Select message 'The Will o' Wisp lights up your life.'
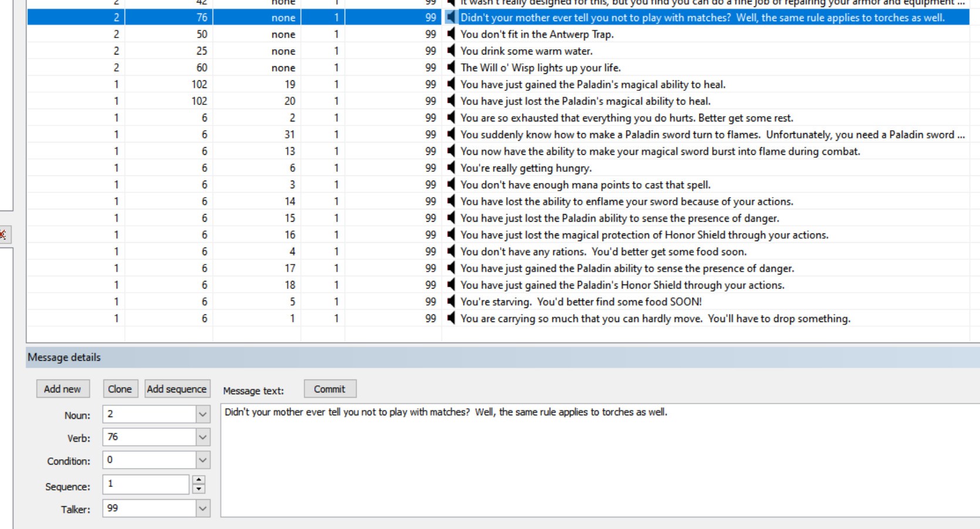The width and height of the screenshot is (980, 529). 540,67
